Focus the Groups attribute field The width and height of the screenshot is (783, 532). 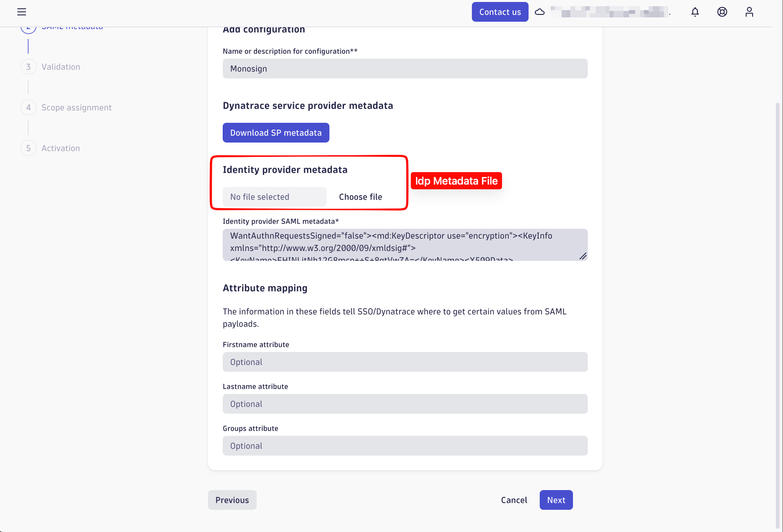tap(405, 446)
